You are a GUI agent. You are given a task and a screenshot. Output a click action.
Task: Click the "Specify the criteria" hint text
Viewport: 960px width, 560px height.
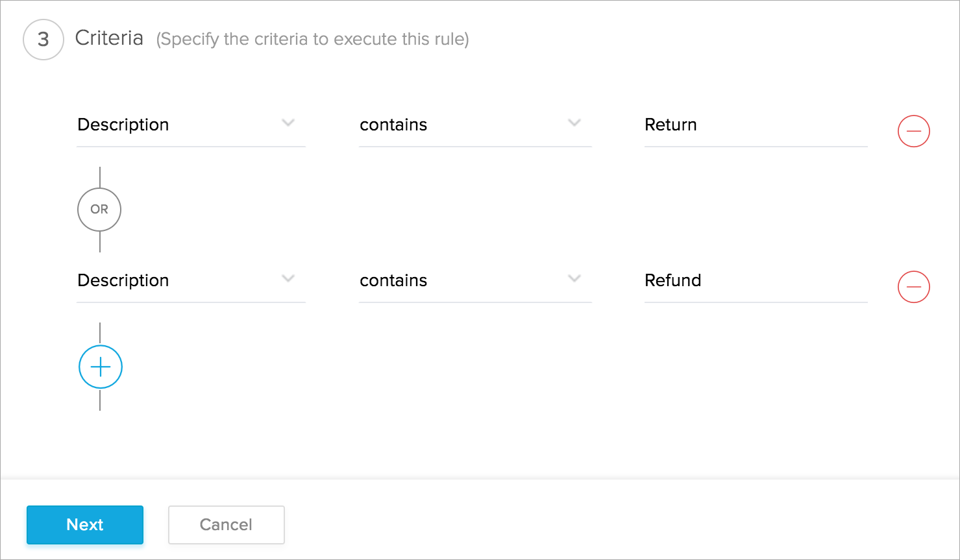(312, 40)
